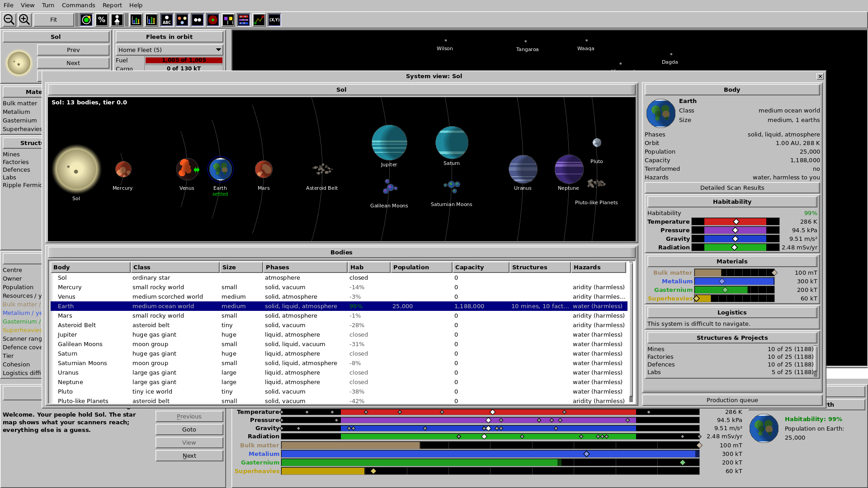The height and width of the screenshot is (488, 868).
Task: Open the File menu
Action: pos(9,5)
